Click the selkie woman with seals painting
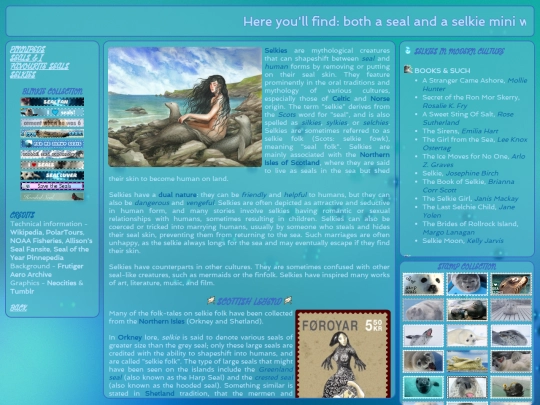 tap(185, 107)
